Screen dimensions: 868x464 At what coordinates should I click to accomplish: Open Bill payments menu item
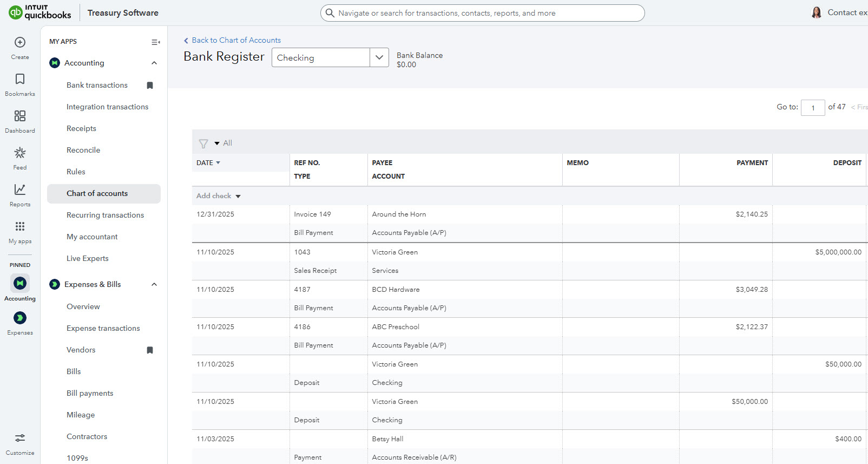pyautogui.click(x=90, y=393)
